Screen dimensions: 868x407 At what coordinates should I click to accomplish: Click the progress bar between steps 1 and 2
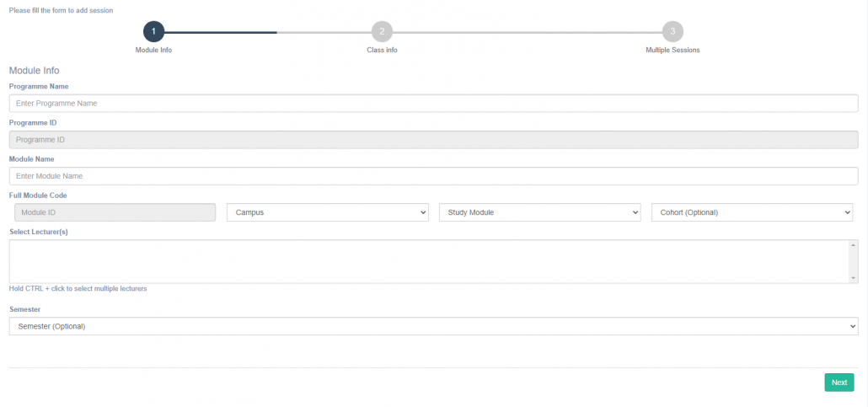[x=267, y=32]
